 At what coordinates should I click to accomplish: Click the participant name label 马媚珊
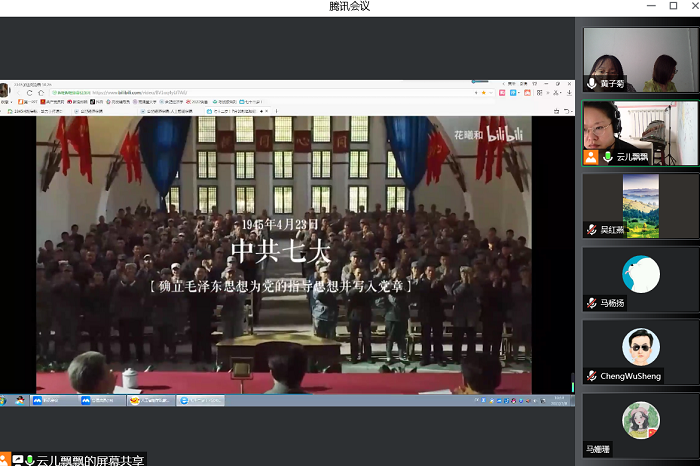pos(598,449)
